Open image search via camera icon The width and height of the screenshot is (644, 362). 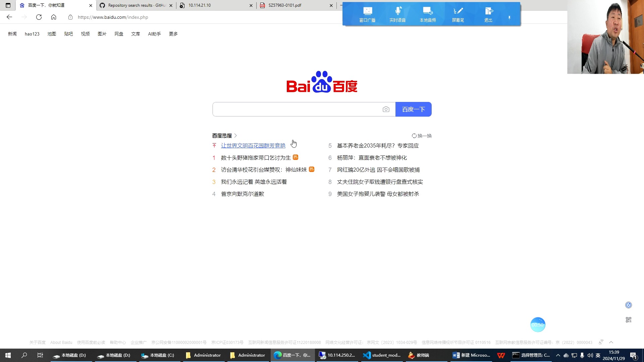point(386,109)
